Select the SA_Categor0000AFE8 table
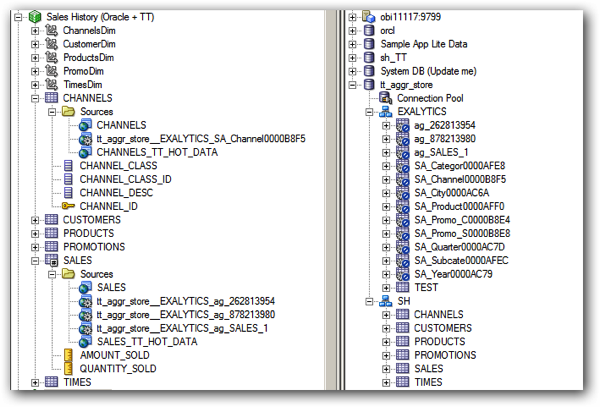600x407 pixels. [x=460, y=166]
